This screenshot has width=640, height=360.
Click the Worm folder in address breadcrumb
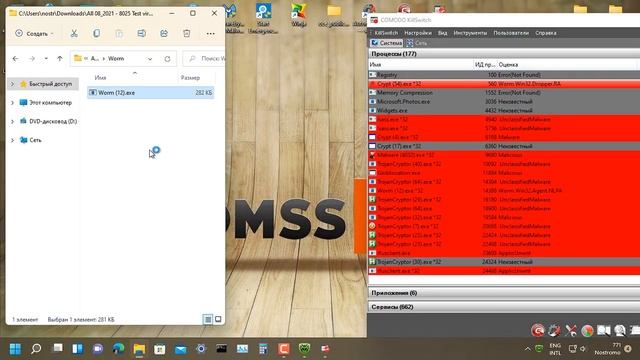tap(116, 59)
